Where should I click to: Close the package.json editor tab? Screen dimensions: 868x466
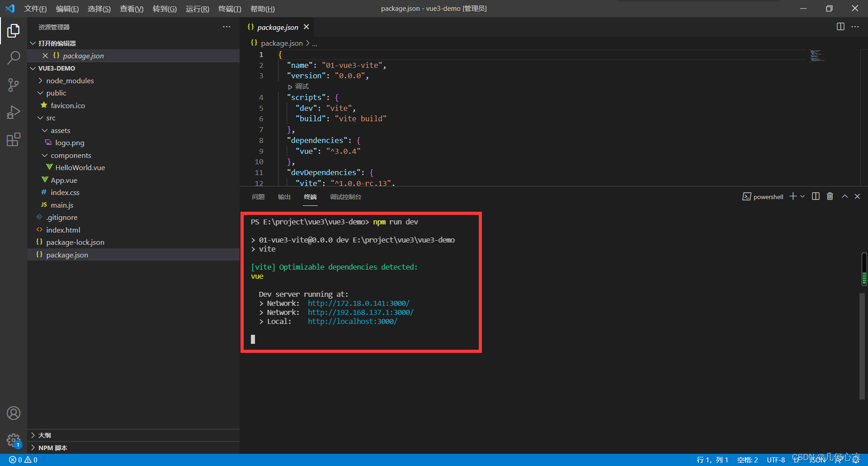point(306,27)
